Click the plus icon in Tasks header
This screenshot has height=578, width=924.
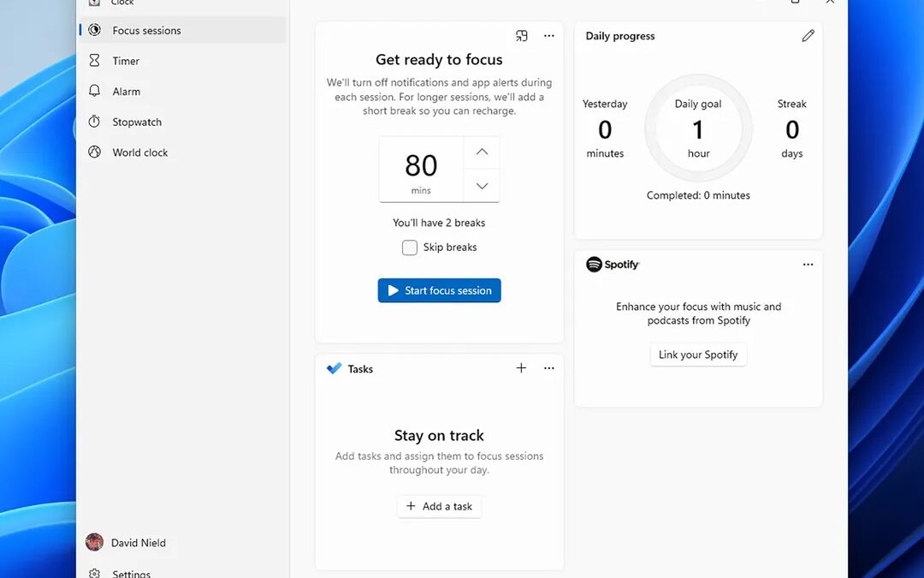521,368
